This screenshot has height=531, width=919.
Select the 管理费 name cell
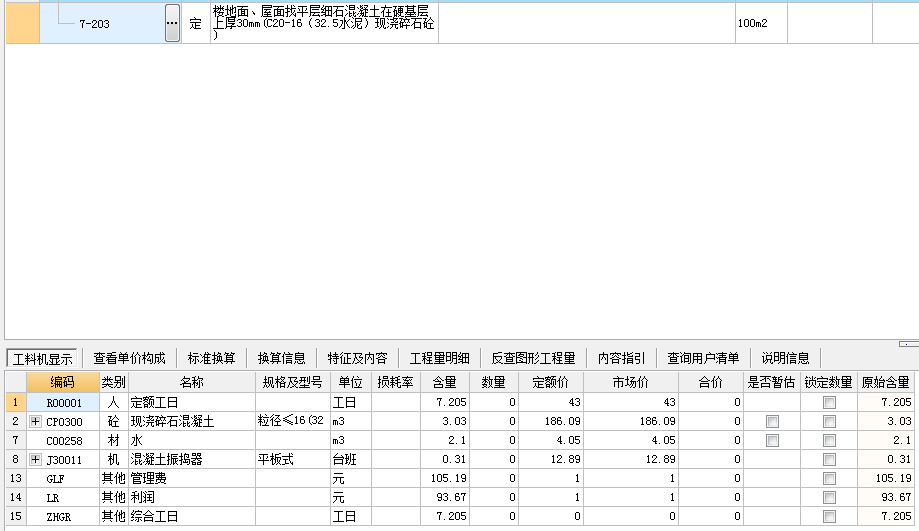[192, 478]
